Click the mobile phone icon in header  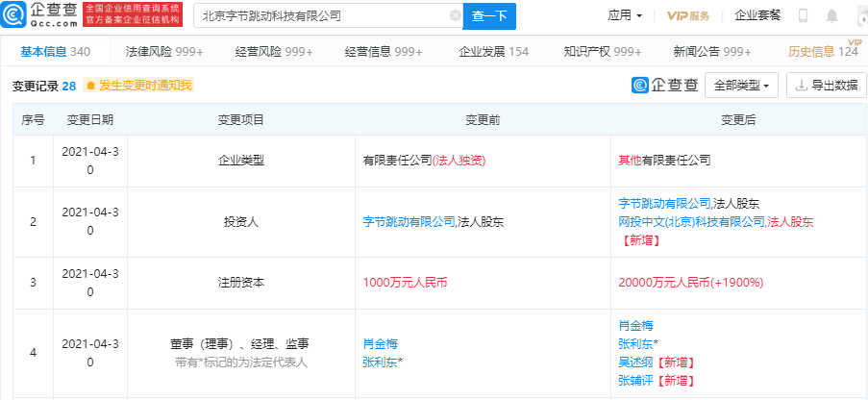(x=803, y=16)
